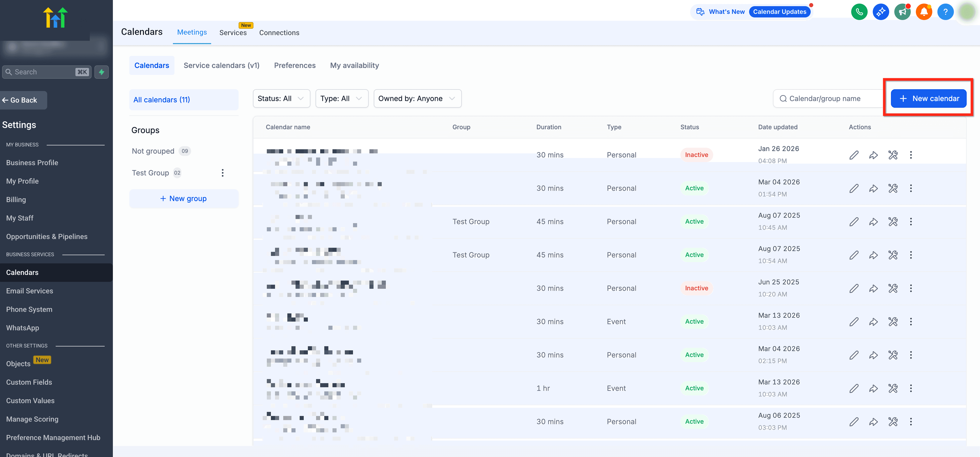Open My Profile settings

(x=22, y=181)
